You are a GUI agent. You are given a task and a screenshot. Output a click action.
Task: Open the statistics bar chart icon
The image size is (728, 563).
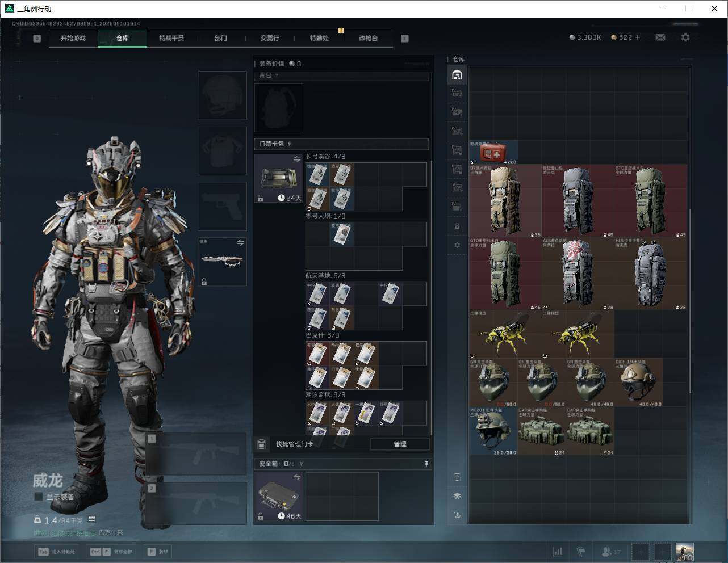pos(558,551)
